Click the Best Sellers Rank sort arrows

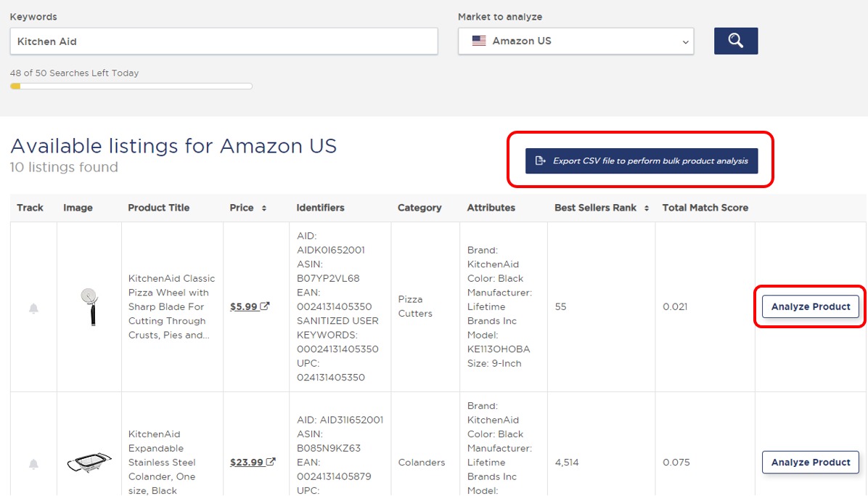pyautogui.click(x=646, y=208)
